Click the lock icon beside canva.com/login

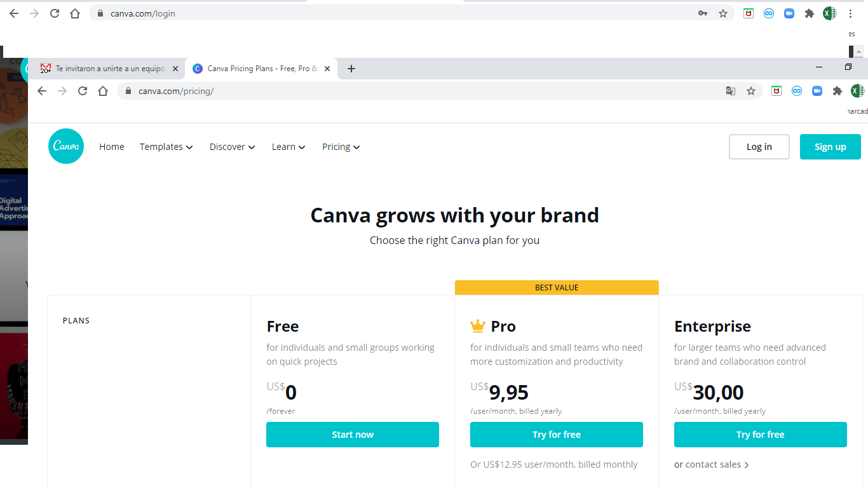[100, 13]
